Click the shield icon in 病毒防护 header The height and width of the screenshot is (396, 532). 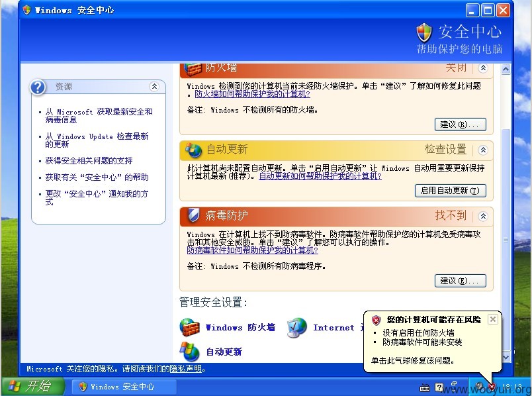pos(193,215)
